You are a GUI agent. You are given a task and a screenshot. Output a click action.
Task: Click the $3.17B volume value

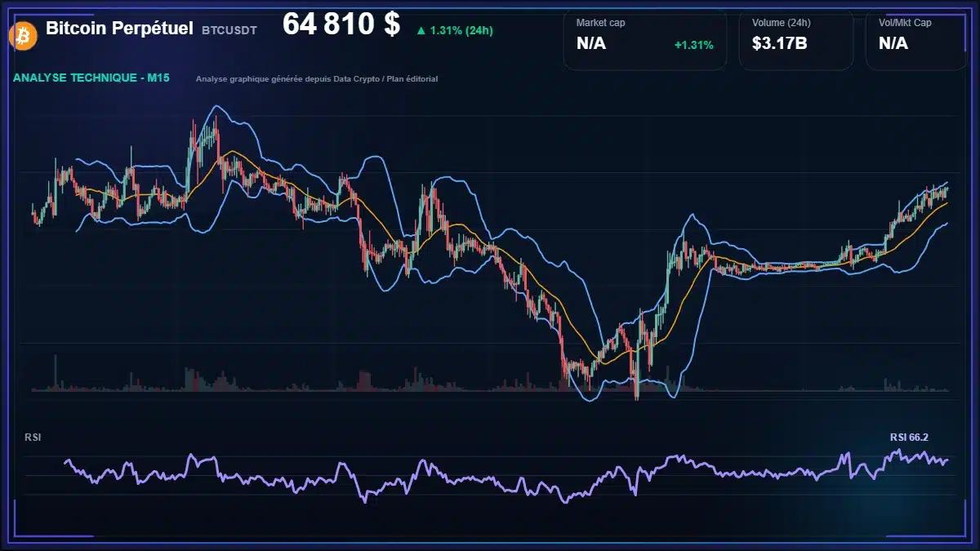(780, 44)
